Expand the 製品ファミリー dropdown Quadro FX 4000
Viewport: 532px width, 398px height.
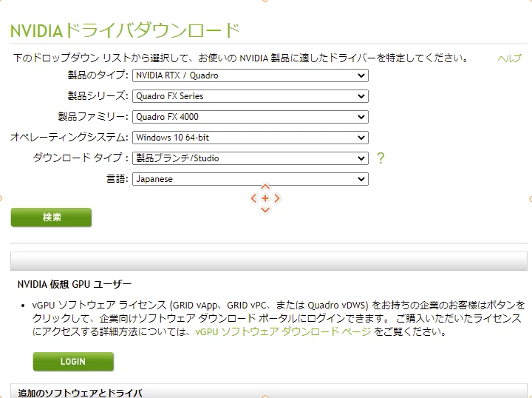click(x=250, y=117)
